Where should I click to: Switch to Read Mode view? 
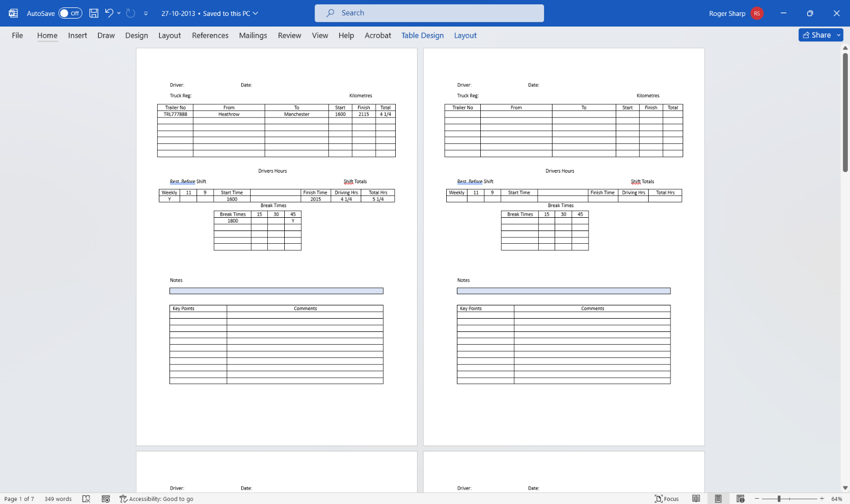point(696,498)
